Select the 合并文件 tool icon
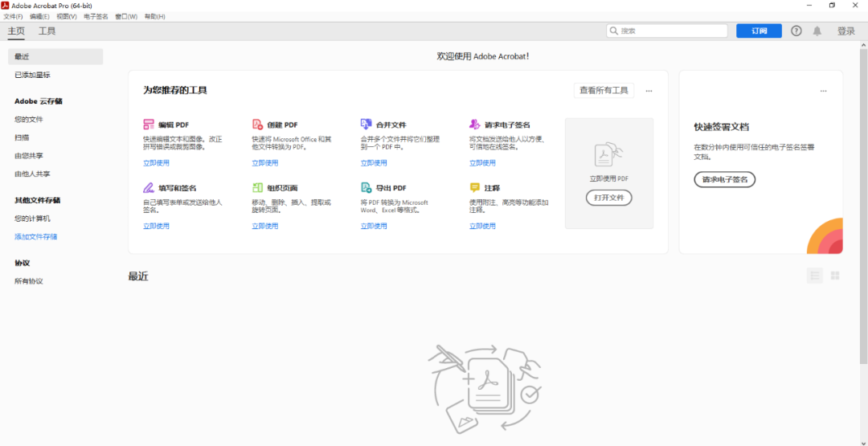The width and height of the screenshot is (868, 446). 366,125
